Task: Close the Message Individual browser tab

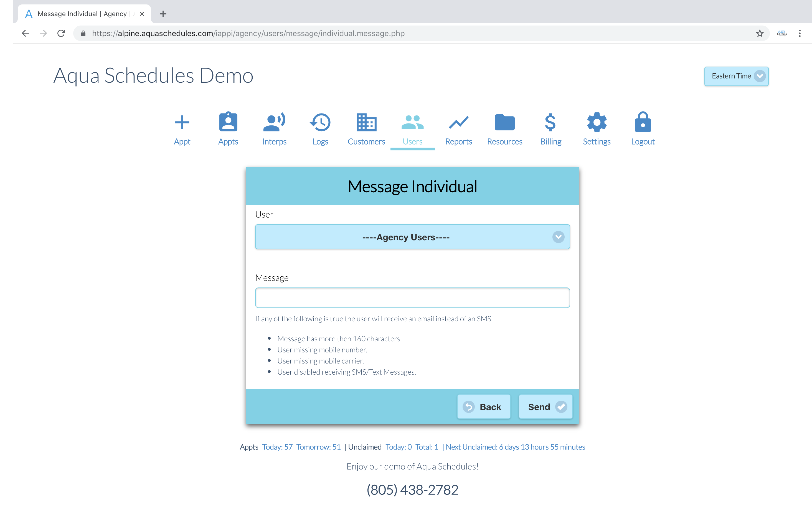Action: coord(142,14)
